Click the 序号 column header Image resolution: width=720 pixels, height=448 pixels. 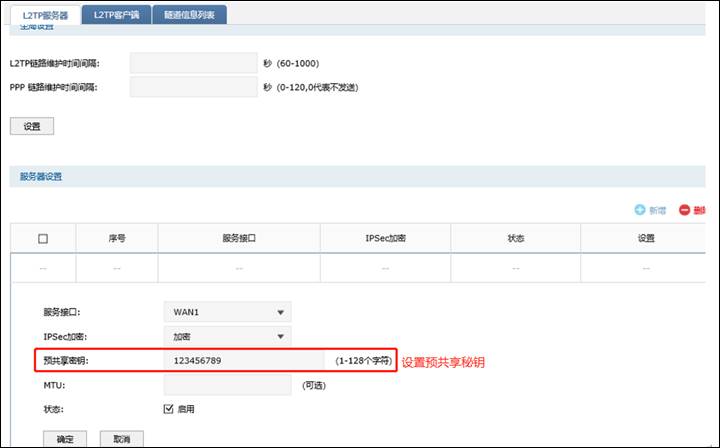[117, 238]
